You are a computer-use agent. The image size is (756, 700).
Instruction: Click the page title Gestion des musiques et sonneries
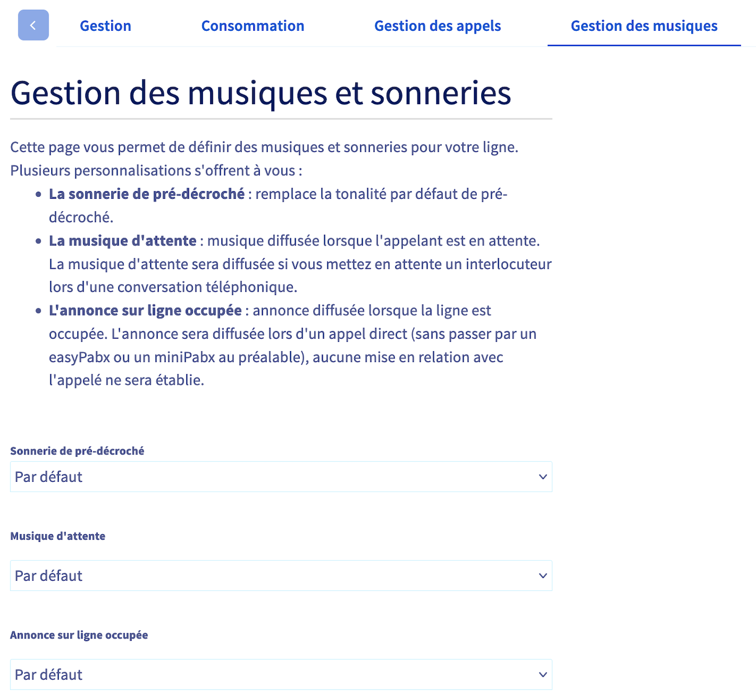click(x=261, y=93)
